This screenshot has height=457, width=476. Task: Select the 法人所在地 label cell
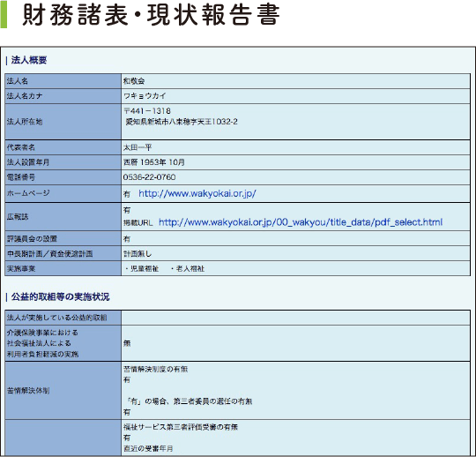pos(63,122)
